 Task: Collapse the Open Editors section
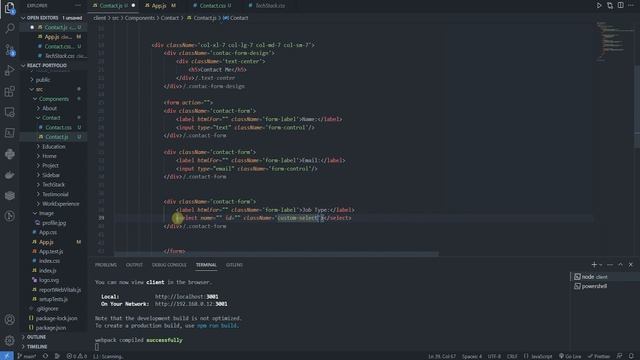(x=53, y=18)
